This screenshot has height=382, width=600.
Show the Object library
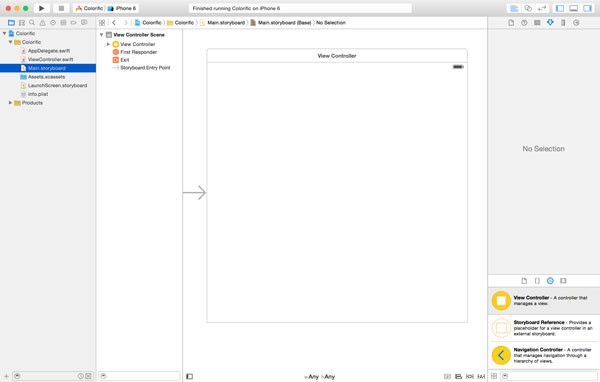[550, 281]
